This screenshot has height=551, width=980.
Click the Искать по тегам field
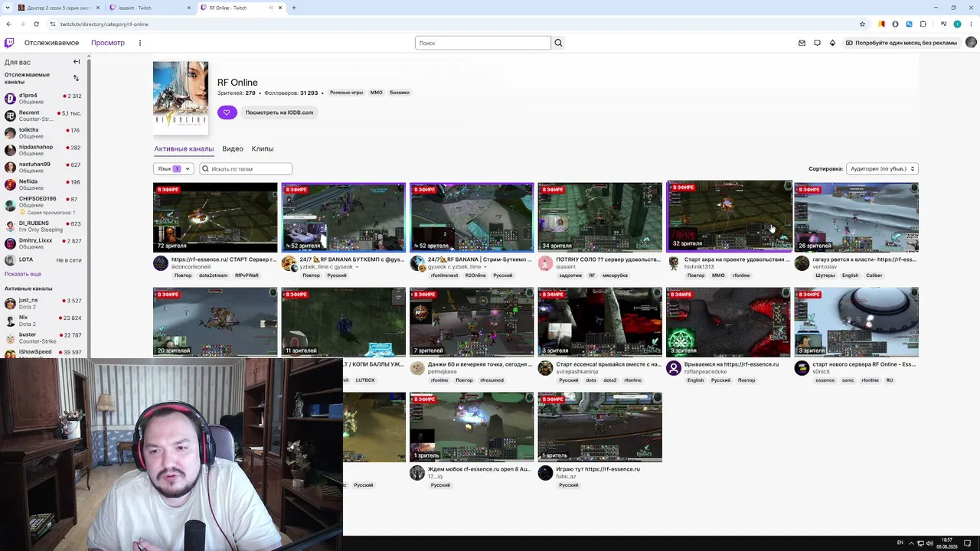245,168
